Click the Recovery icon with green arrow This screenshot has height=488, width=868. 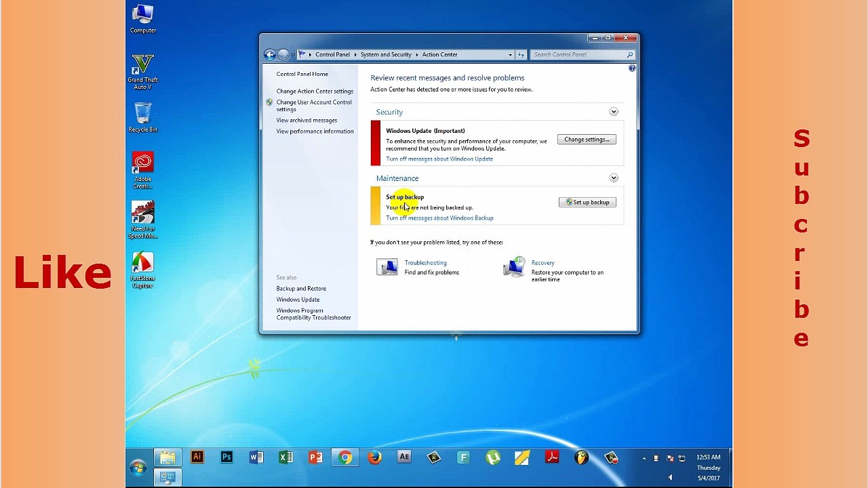tap(515, 267)
